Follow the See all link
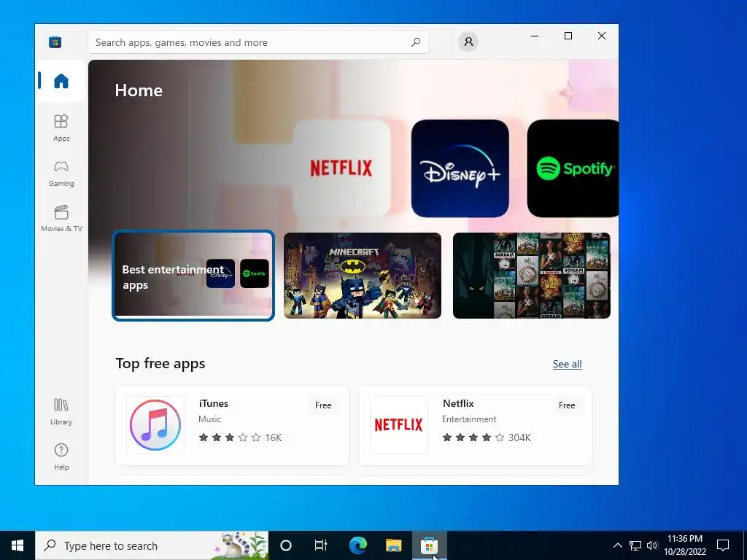Screen dimensions: 747x560 point(567,365)
